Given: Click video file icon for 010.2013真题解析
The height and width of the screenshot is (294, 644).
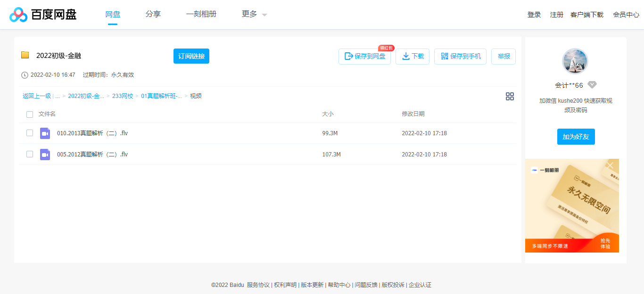Looking at the screenshot, I should click(x=45, y=133).
